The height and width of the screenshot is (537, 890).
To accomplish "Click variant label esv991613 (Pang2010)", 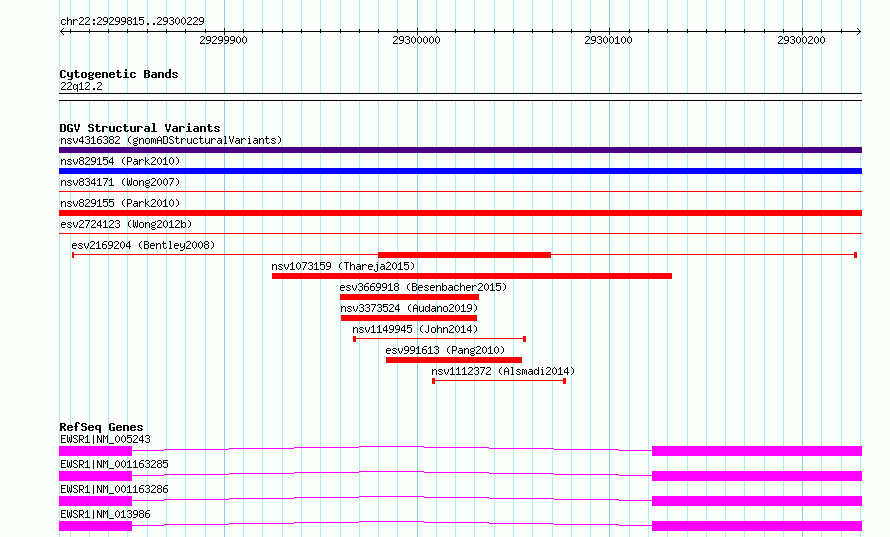I will 445,350.
